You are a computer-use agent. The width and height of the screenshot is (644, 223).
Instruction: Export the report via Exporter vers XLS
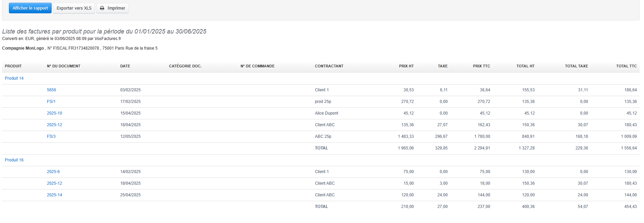tap(74, 8)
